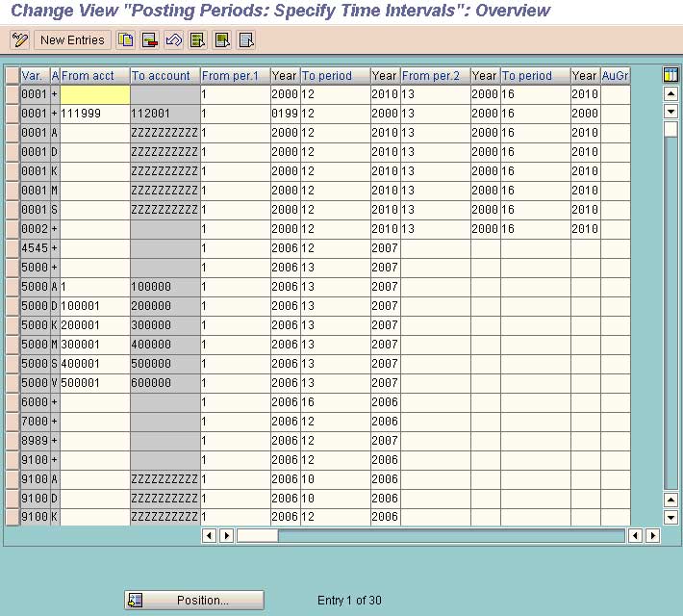
Task: Click the From acct field containing 500001
Action: click(x=95, y=383)
